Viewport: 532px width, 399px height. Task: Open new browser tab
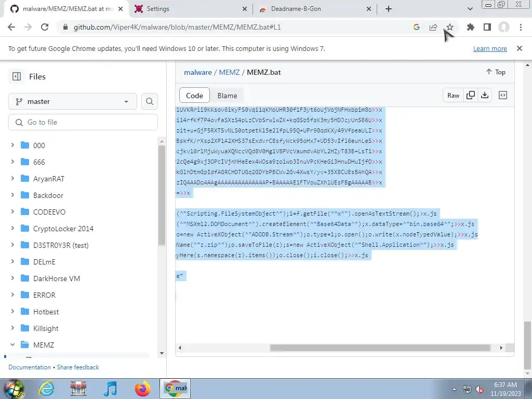click(x=389, y=9)
